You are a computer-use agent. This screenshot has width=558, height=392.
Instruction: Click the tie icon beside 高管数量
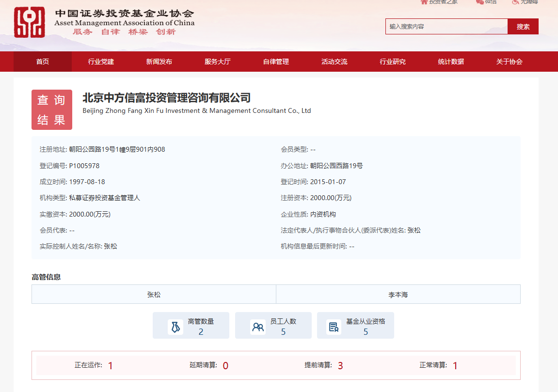175,327
